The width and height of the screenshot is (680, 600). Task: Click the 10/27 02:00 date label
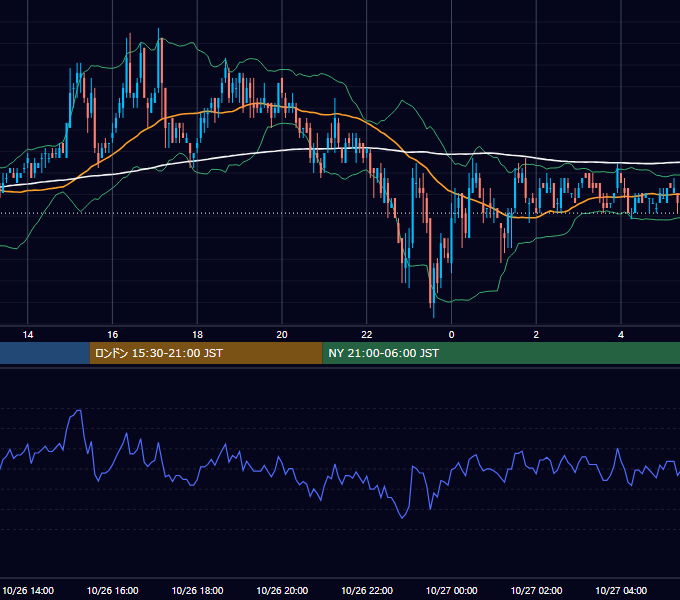536,590
